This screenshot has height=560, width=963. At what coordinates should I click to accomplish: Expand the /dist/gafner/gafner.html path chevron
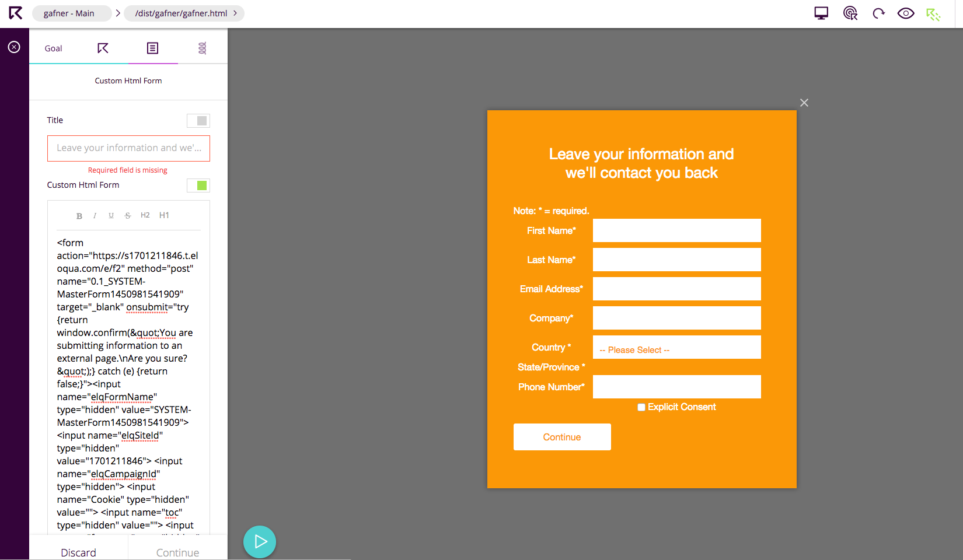coord(235,13)
